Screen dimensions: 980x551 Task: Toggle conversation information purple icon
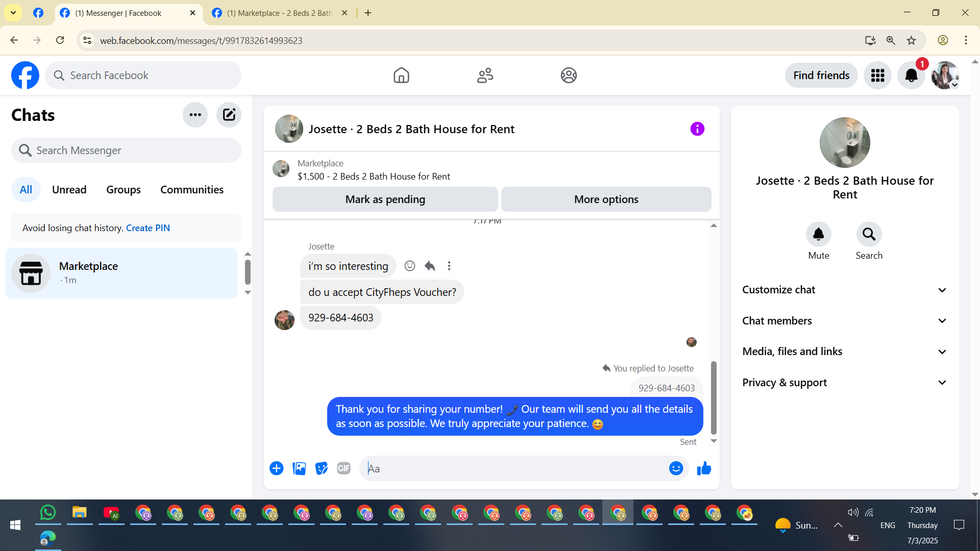tap(697, 129)
